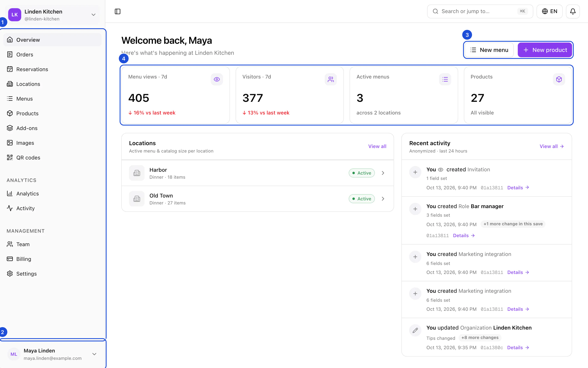Open QR codes in the sidebar
This screenshot has width=588, height=368.
[x=52, y=157]
